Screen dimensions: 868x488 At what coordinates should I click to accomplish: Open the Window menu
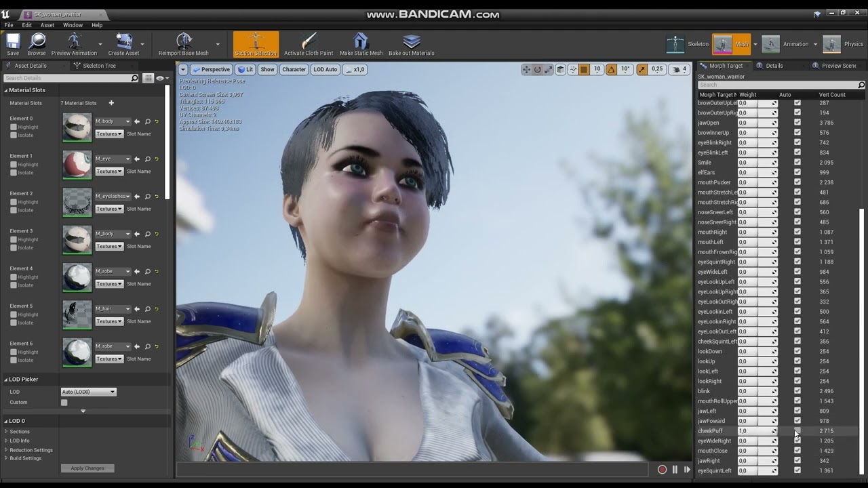coord(73,25)
